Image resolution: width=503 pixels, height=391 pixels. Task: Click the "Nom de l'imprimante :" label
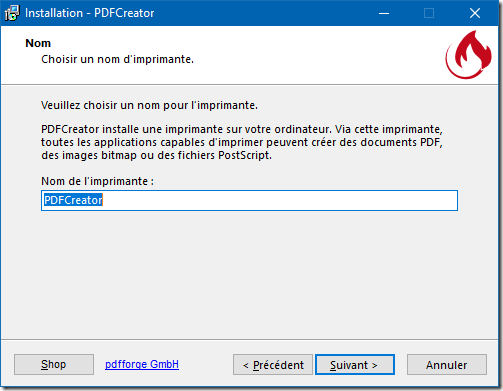(97, 181)
